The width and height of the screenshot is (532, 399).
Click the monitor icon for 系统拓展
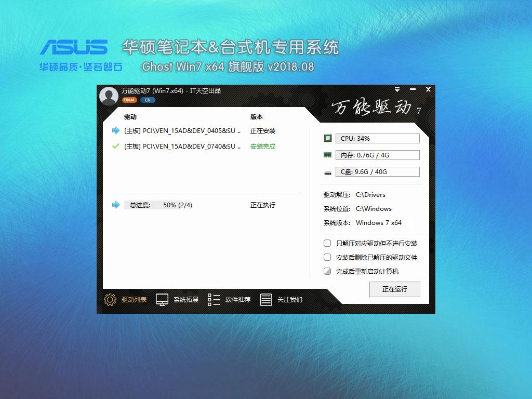tap(162, 300)
